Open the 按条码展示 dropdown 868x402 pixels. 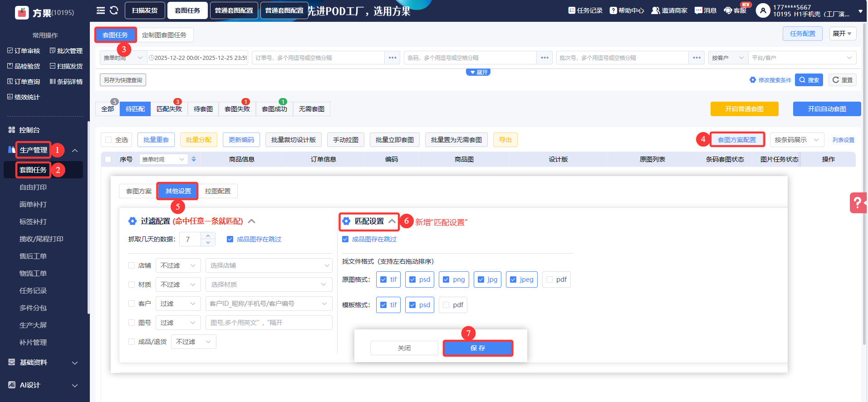click(797, 140)
